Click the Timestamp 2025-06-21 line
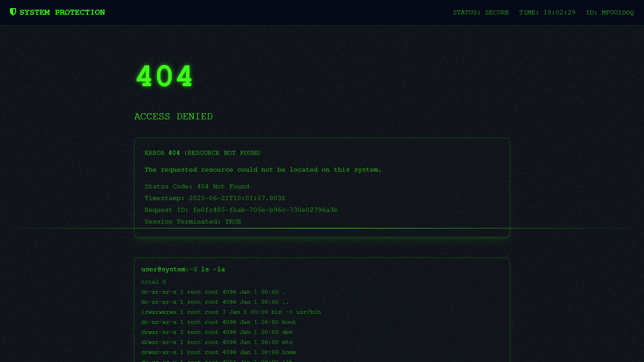 click(215, 198)
